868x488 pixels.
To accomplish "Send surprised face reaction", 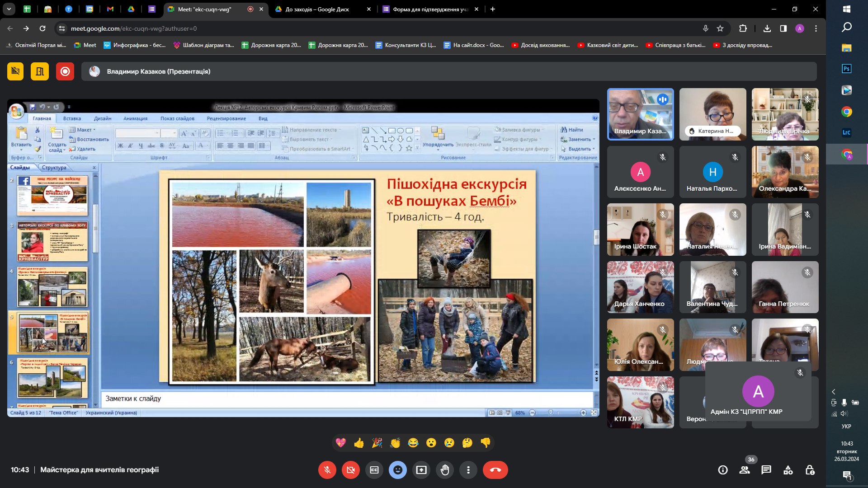I will tap(431, 443).
